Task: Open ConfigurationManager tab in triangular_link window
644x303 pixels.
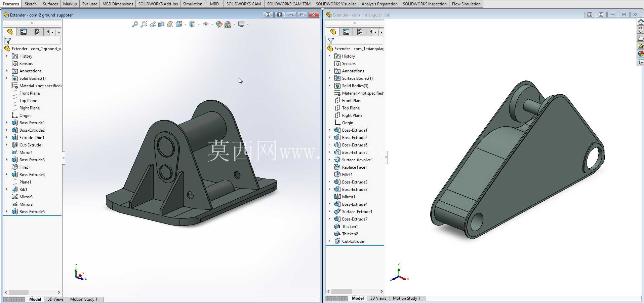Action: (x=360, y=32)
